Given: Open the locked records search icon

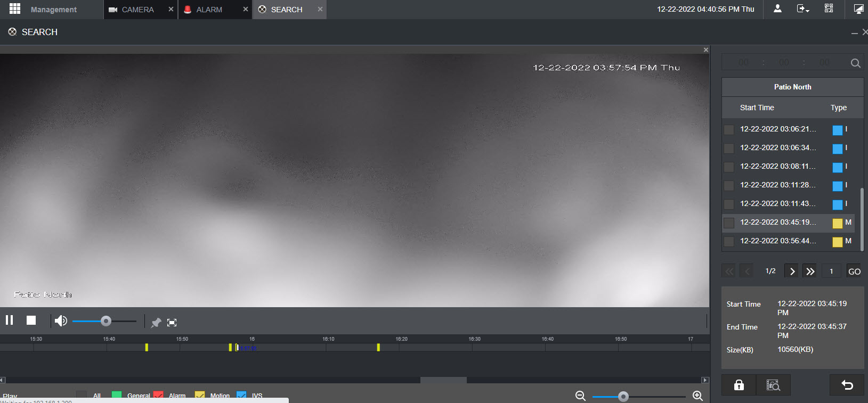Looking at the screenshot, I should [773, 385].
